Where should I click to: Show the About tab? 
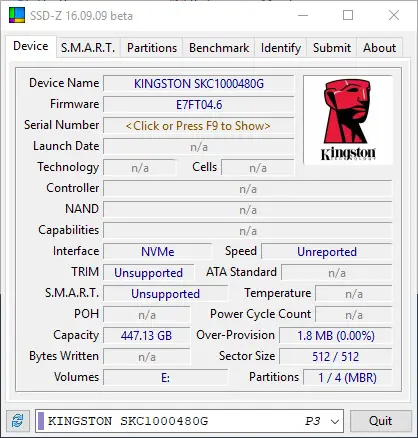pyautogui.click(x=379, y=48)
